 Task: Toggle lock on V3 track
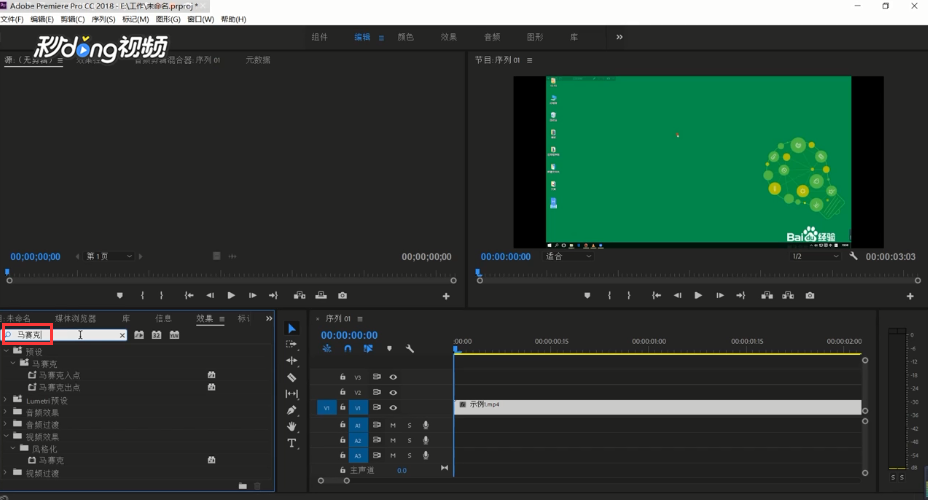tap(343, 376)
